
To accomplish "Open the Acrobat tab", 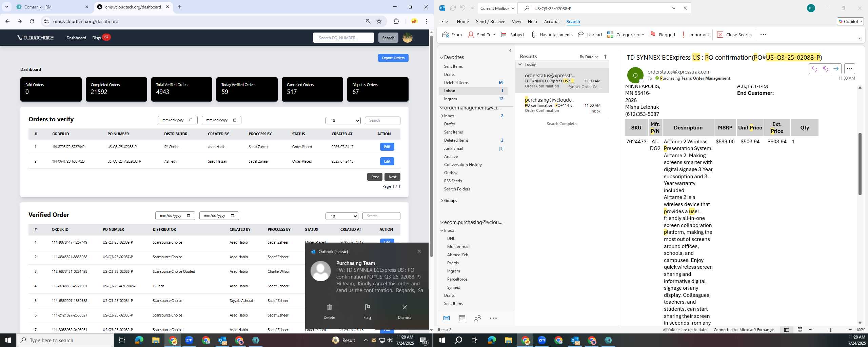I will click(552, 21).
